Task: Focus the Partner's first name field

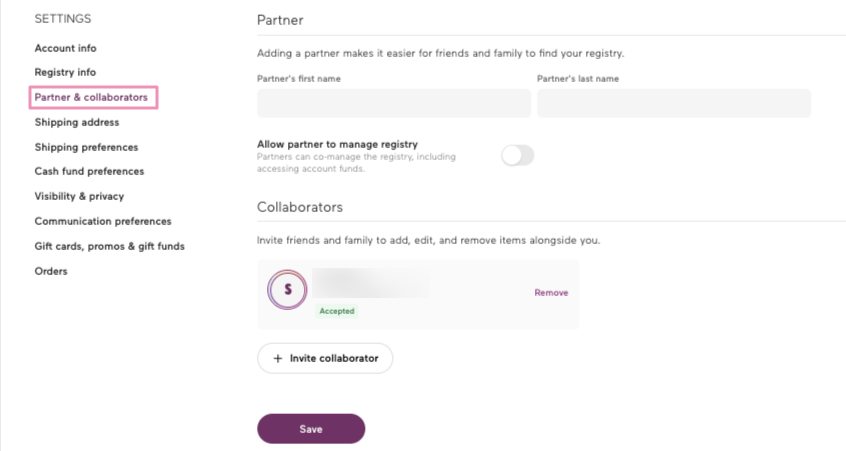Action: coord(394,103)
